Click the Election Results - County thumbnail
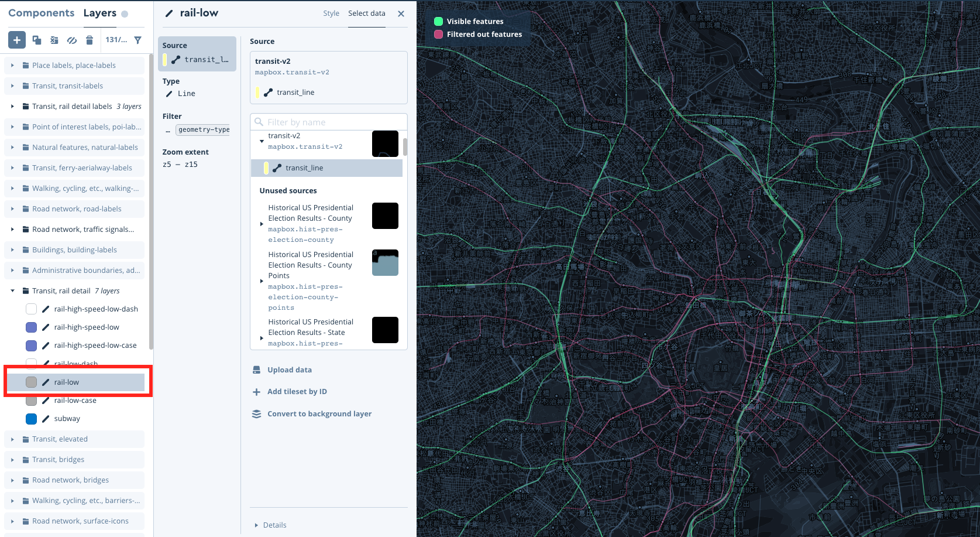 tap(385, 216)
